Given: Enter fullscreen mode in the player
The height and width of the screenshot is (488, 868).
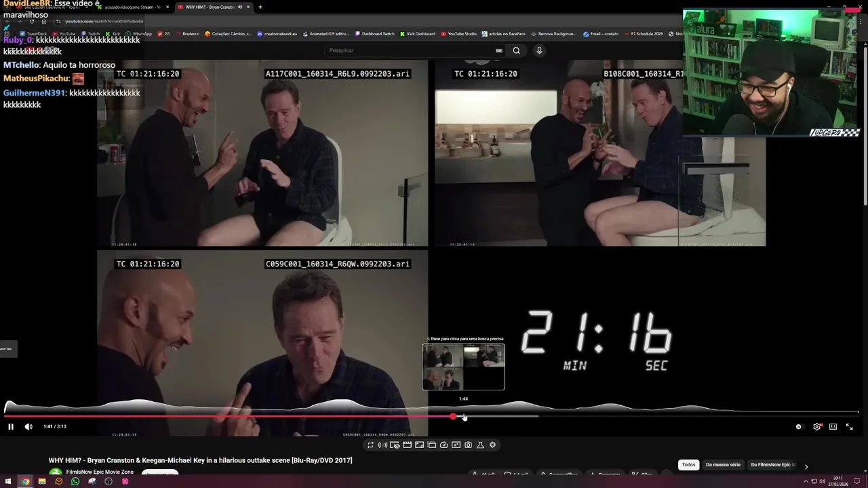Looking at the screenshot, I should pyautogui.click(x=849, y=426).
